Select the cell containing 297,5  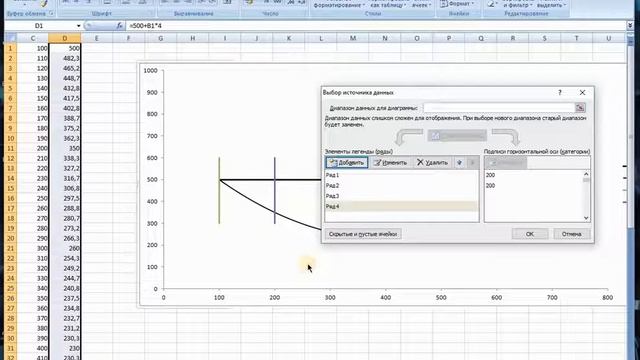click(x=64, y=198)
